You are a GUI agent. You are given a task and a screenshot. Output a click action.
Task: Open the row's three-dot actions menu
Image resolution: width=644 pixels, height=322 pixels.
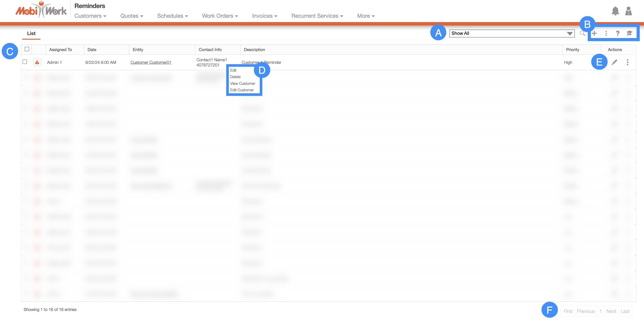pos(628,62)
